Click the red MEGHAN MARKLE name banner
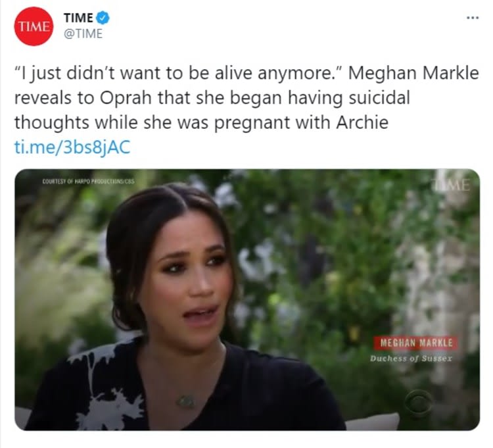 point(415,342)
